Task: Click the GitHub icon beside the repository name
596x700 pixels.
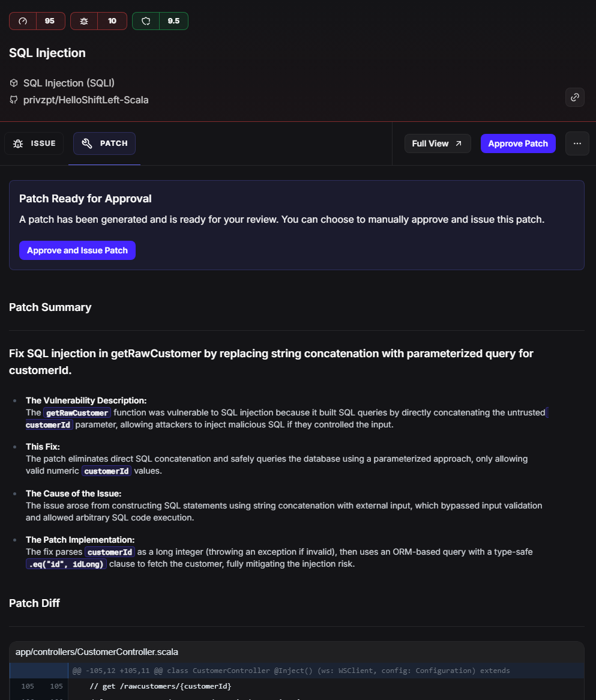Action: point(14,100)
